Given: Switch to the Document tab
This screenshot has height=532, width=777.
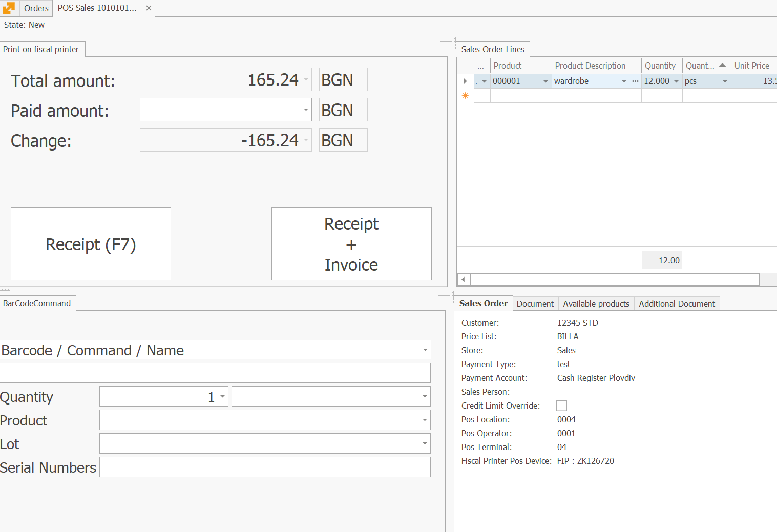Looking at the screenshot, I should point(535,304).
